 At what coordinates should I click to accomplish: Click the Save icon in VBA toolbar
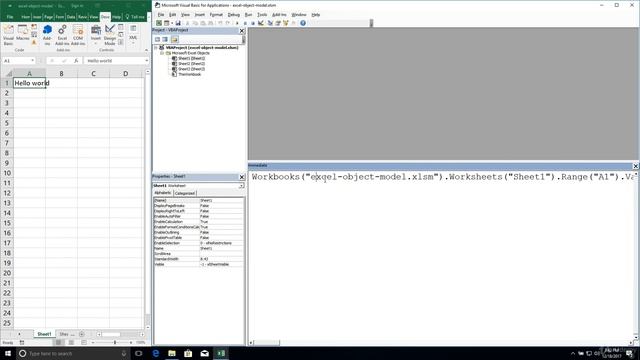pos(178,23)
